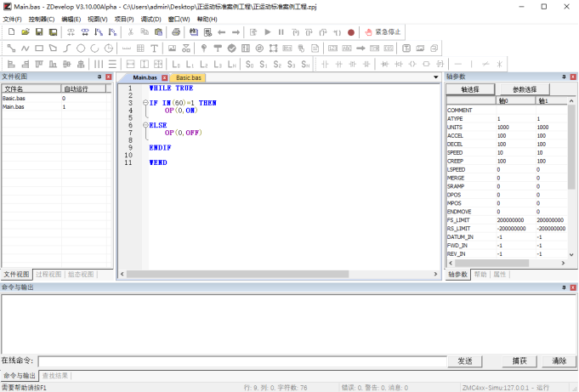Switch to the 属性 panel tab
The height and width of the screenshot is (392, 579).
(500, 274)
